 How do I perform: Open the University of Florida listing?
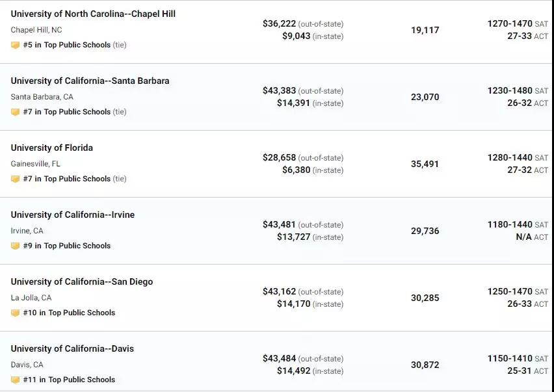pos(51,148)
